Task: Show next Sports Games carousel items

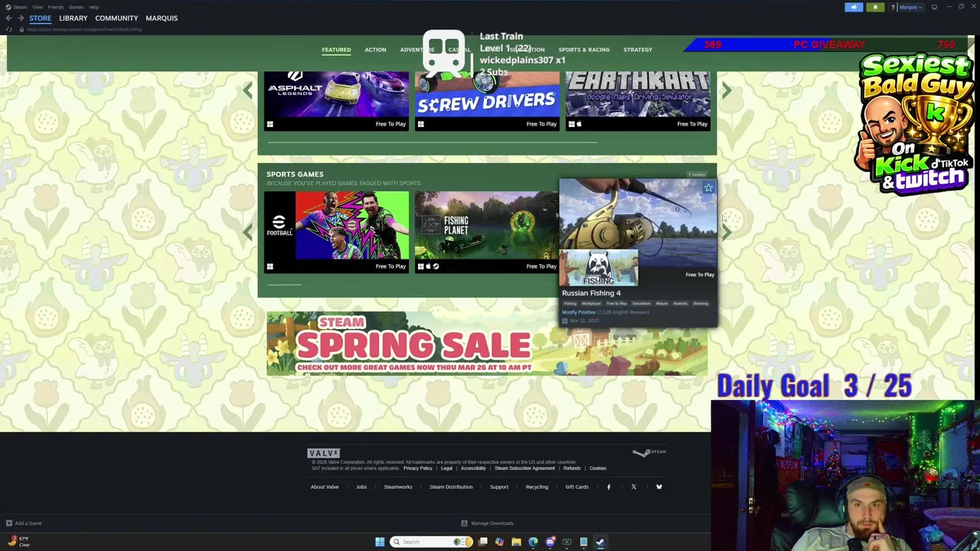Action: [x=727, y=231]
